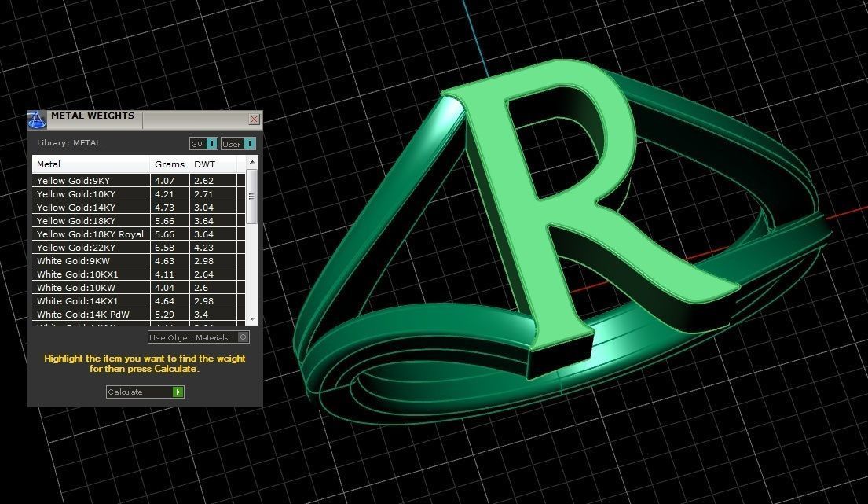Click the Metal Weights scale icon
Viewport: 868px width, 504px height.
pos(37,120)
